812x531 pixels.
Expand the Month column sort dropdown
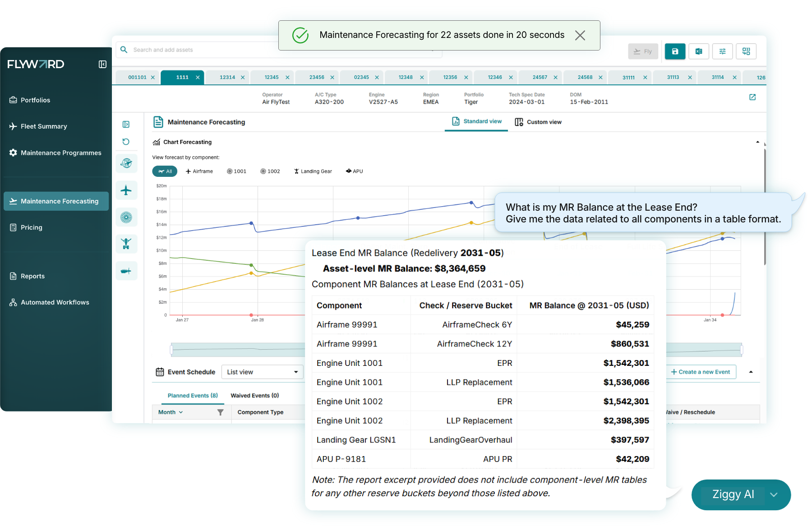coord(171,412)
